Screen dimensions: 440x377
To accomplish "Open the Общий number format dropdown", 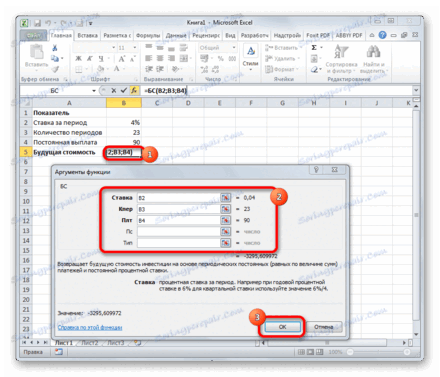I will (234, 48).
